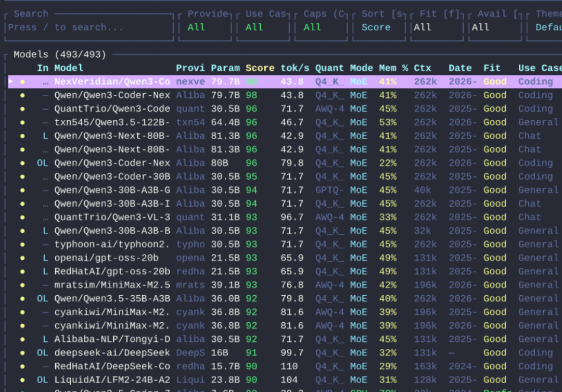This screenshot has height=392, width=562.
Task: Open the Use Case filter dropdown
Action: click(x=263, y=28)
